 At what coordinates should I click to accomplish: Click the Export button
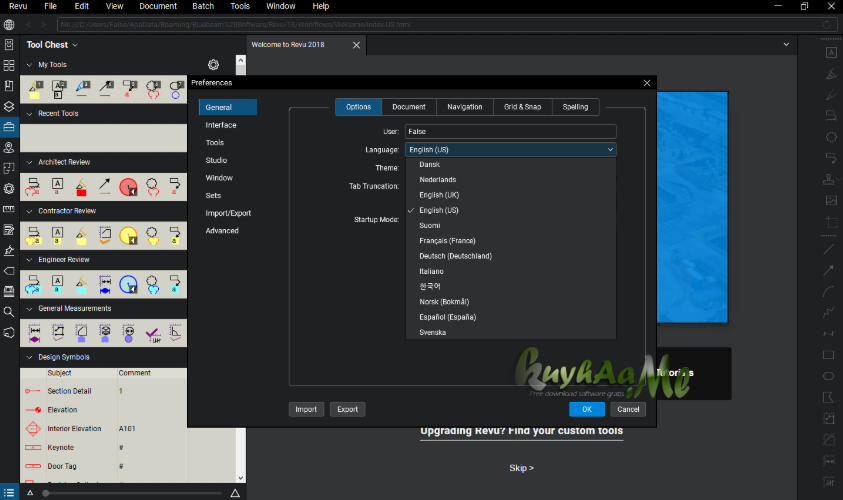coord(347,410)
